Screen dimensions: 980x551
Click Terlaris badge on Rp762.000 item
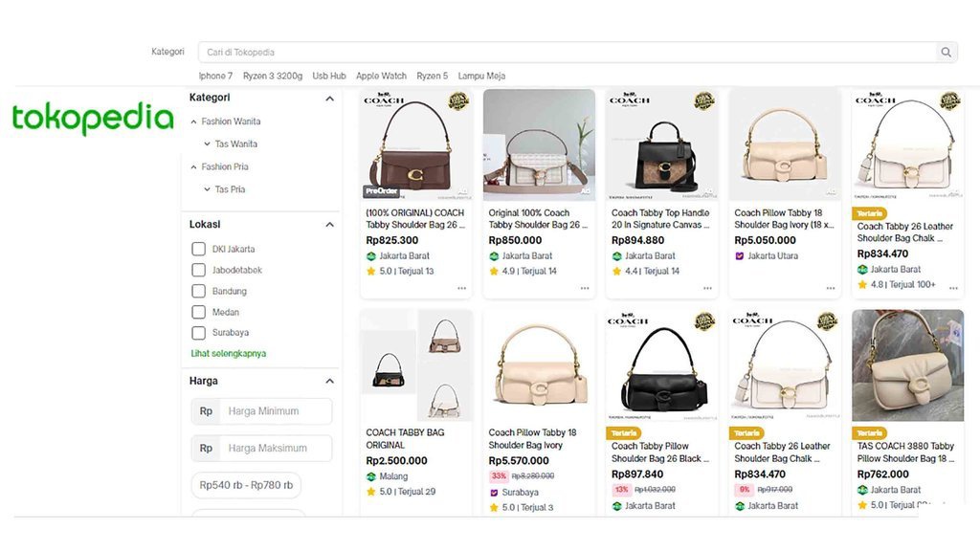tap(869, 433)
